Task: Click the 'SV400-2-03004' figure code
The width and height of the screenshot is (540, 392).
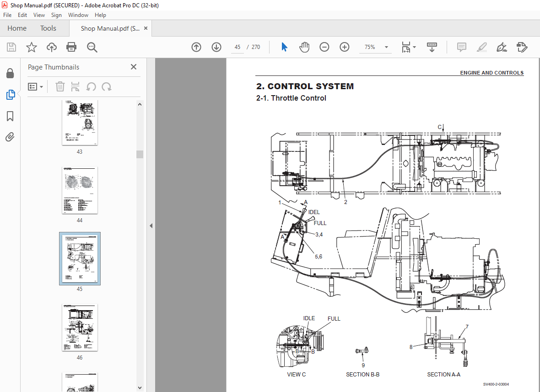Action: [x=496, y=384]
